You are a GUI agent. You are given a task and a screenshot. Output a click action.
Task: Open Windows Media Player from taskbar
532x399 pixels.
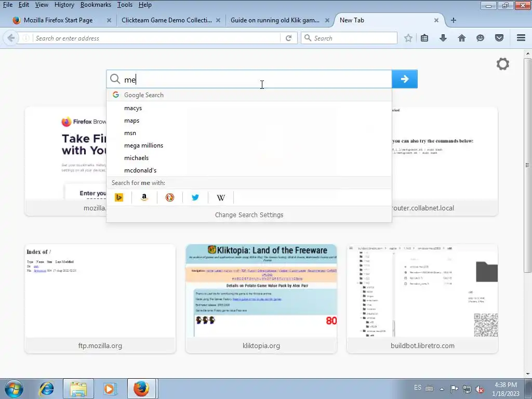[x=110, y=389]
